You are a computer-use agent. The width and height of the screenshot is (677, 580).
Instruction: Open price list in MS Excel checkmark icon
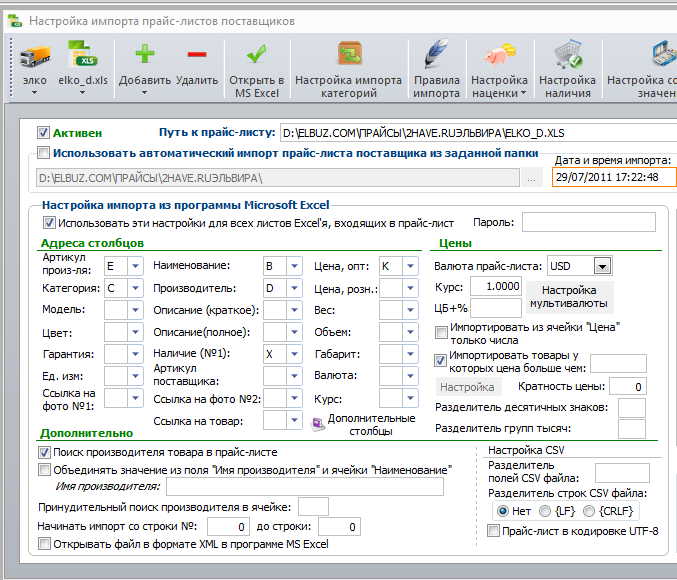pos(256,54)
